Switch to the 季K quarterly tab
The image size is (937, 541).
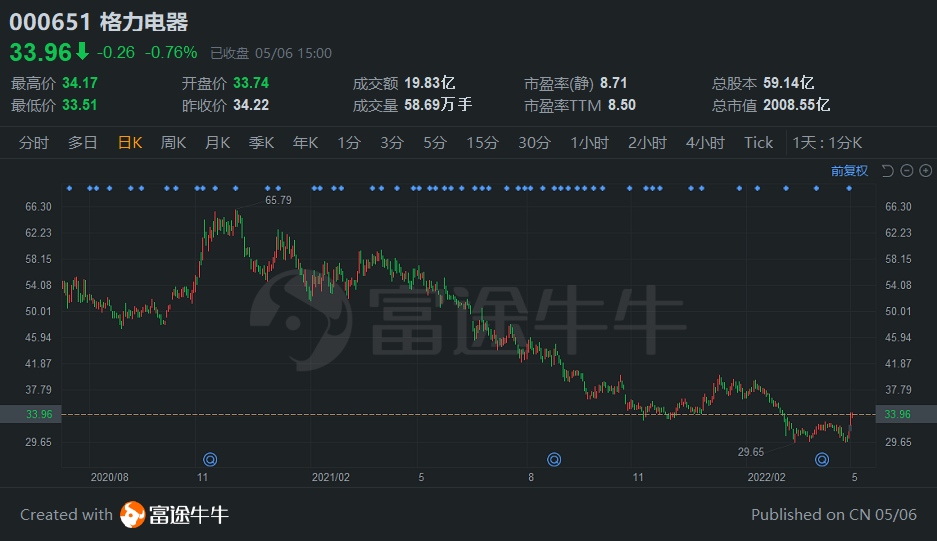261,143
